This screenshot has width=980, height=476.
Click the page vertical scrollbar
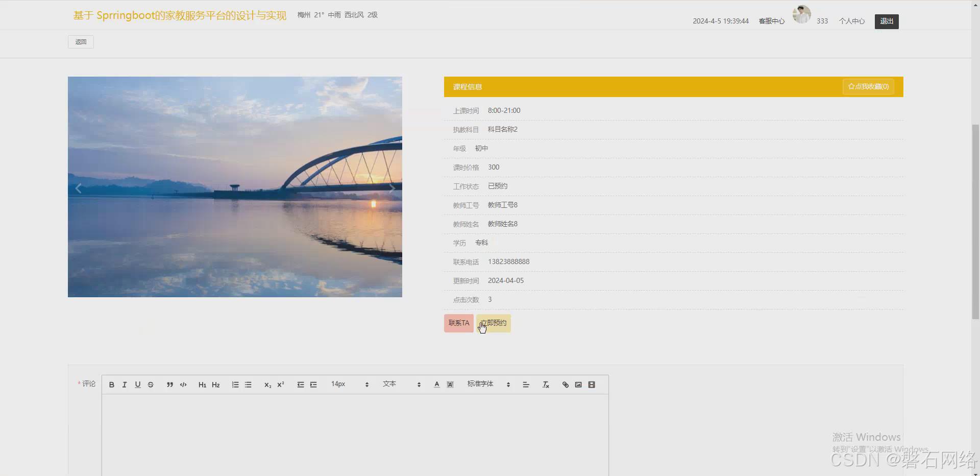pyautogui.click(x=975, y=222)
